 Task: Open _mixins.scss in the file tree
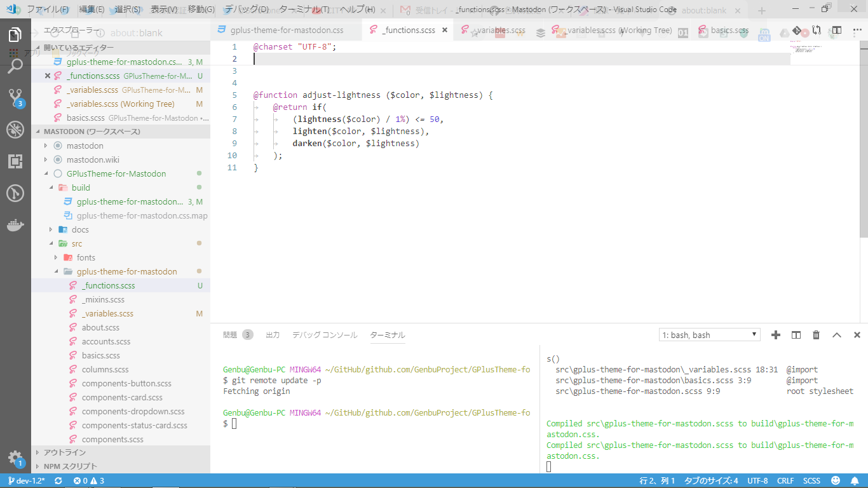[x=103, y=299]
